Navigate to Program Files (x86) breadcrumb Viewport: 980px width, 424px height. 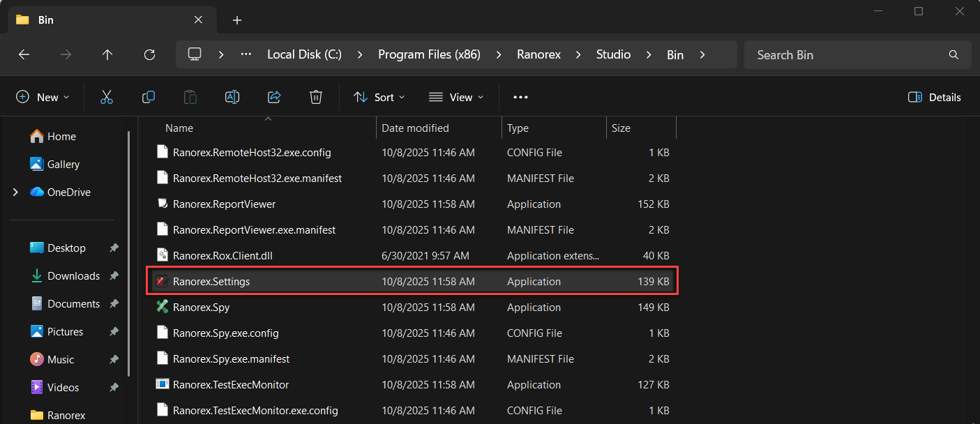coord(429,54)
